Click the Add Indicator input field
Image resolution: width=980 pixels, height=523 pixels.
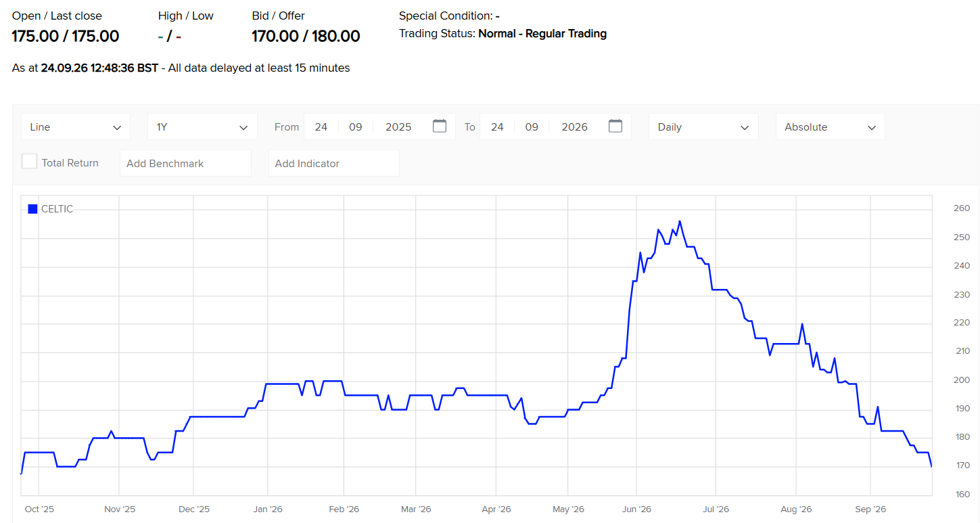(x=333, y=163)
